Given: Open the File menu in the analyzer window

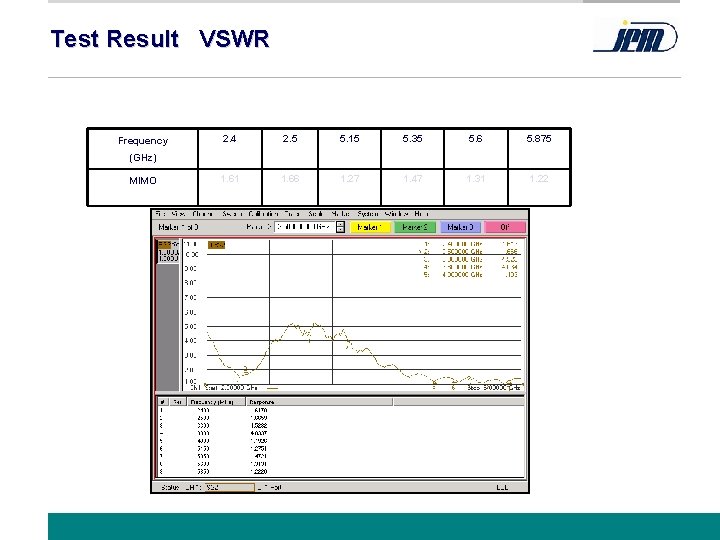Looking at the screenshot, I should click(x=160, y=214).
